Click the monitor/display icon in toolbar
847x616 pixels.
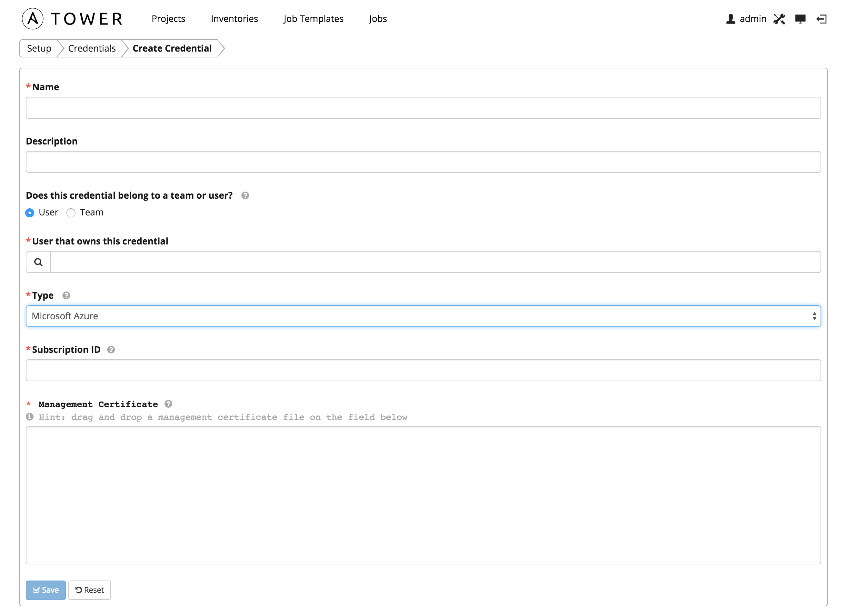[x=800, y=18]
